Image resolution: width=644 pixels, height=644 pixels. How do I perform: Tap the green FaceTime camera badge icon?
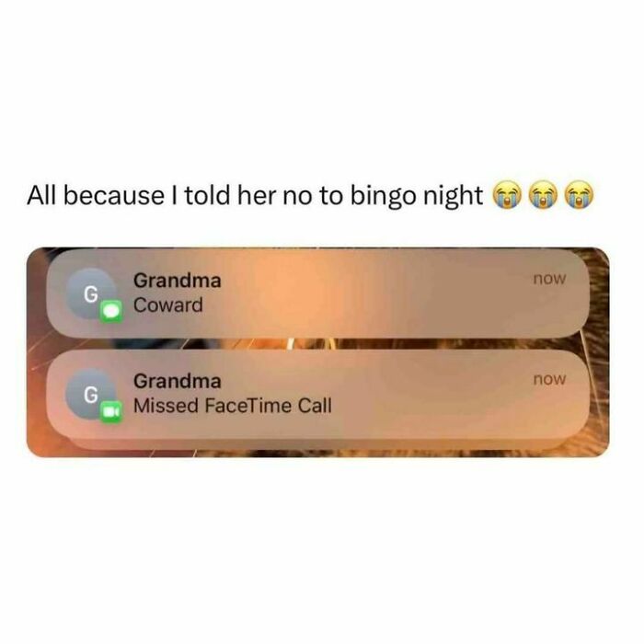(x=111, y=411)
